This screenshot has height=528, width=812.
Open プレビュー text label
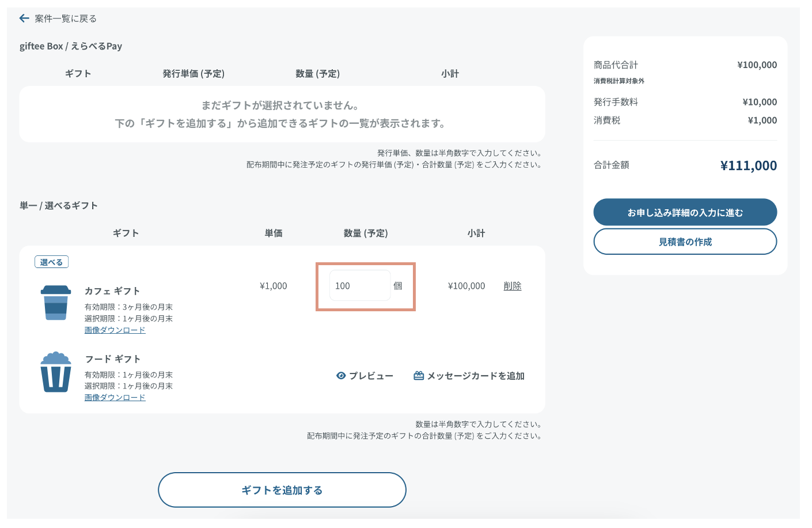pos(371,376)
